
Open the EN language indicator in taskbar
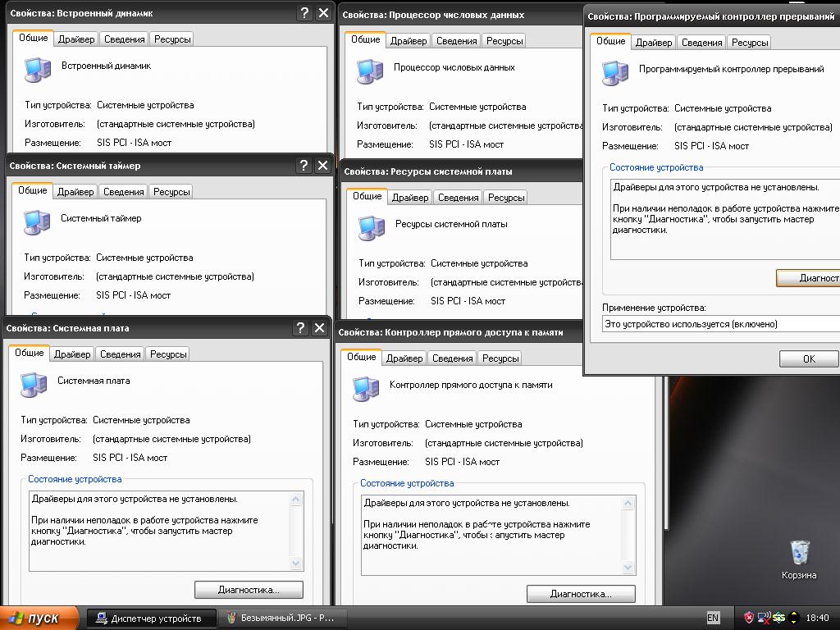(x=713, y=618)
